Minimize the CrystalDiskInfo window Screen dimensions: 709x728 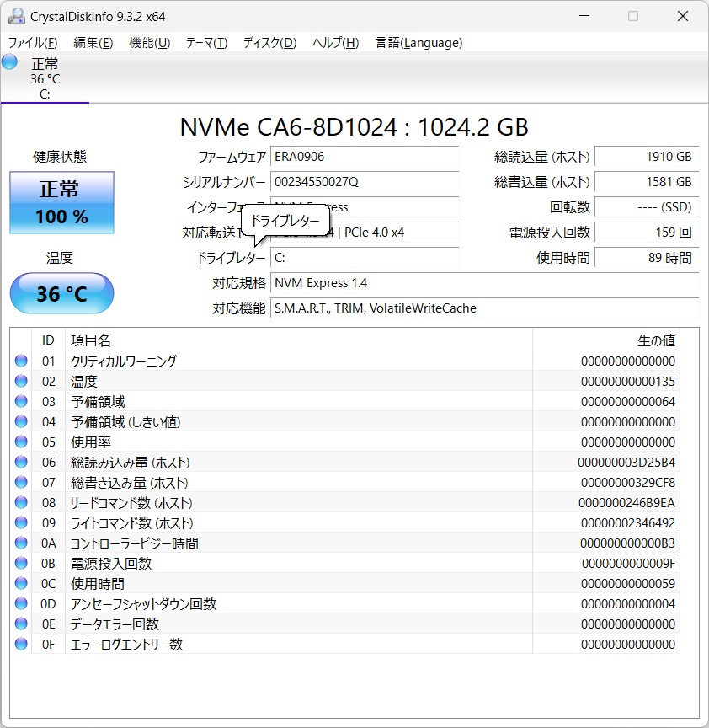584,16
